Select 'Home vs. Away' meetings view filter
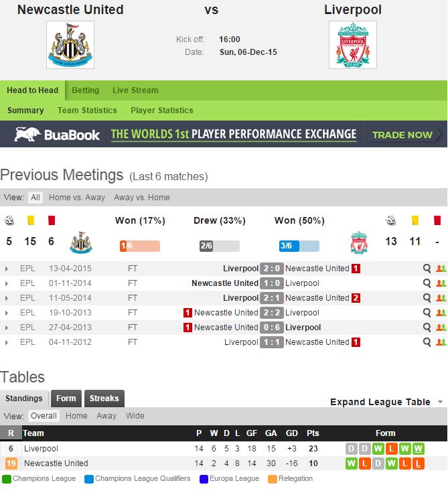 [77, 198]
